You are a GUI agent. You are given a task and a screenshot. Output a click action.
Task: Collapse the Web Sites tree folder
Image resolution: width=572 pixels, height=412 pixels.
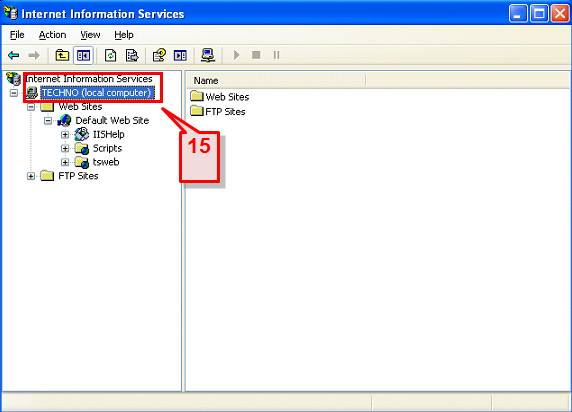click(x=31, y=107)
